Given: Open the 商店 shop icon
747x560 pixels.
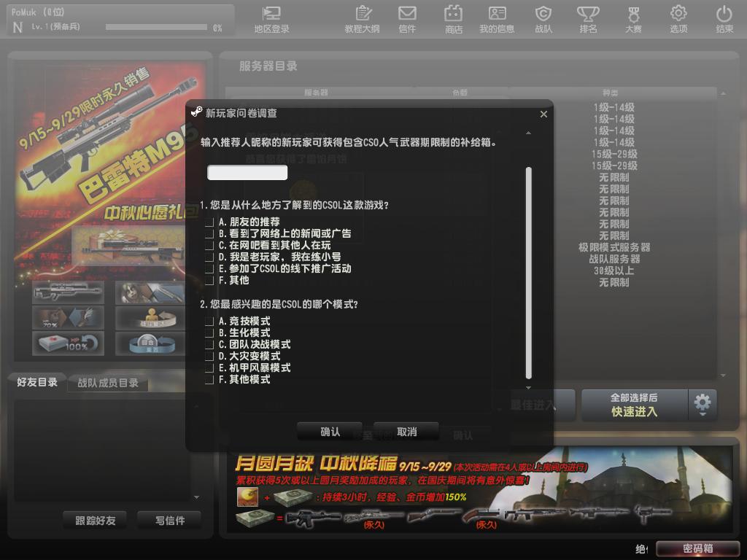Looking at the screenshot, I should click(x=454, y=19).
